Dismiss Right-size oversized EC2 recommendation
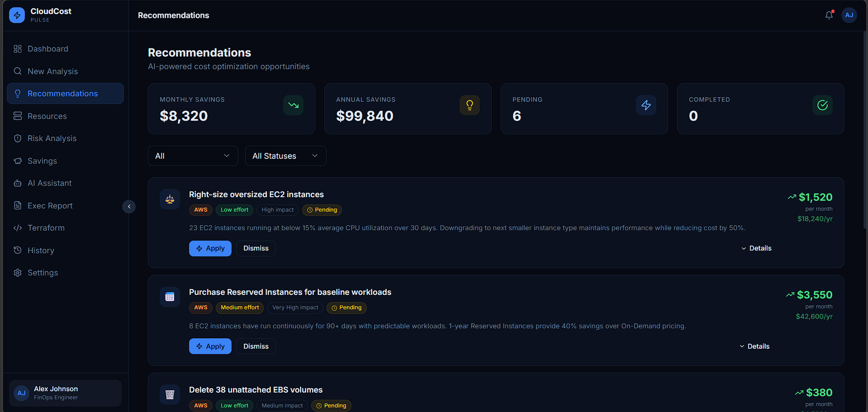 click(x=256, y=248)
